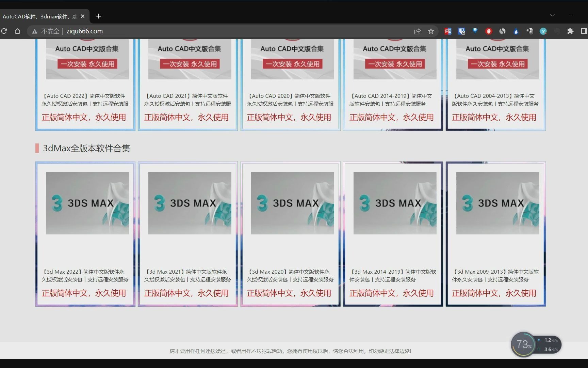Toggle bookmark star for this page
The height and width of the screenshot is (368, 588).
click(431, 31)
